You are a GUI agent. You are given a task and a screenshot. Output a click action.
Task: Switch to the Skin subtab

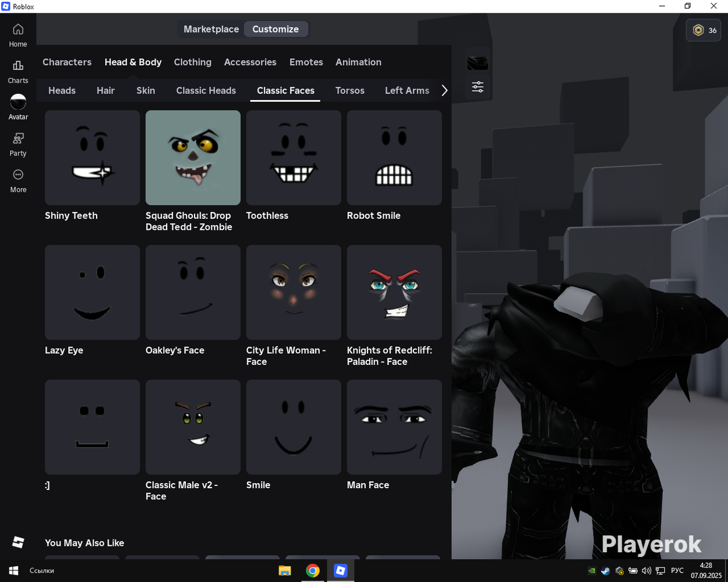point(146,90)
